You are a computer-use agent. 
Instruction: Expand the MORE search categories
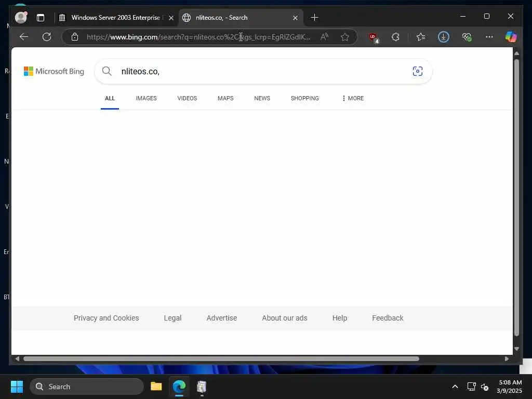[353, 98]
